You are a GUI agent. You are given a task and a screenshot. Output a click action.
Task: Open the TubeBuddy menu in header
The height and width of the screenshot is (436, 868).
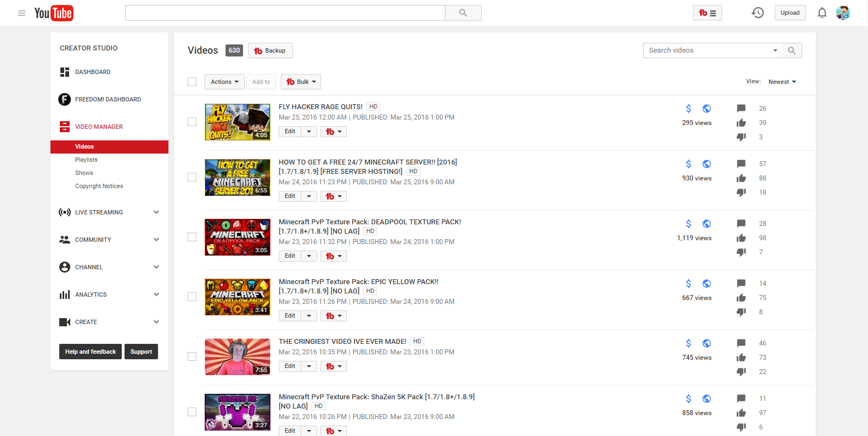coord(707,13)
